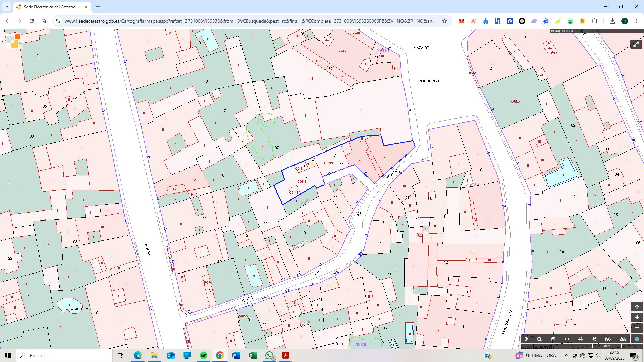This screenshot has width=644, height=362.
Task: Go to the browser home page
Action: point(44,21)
